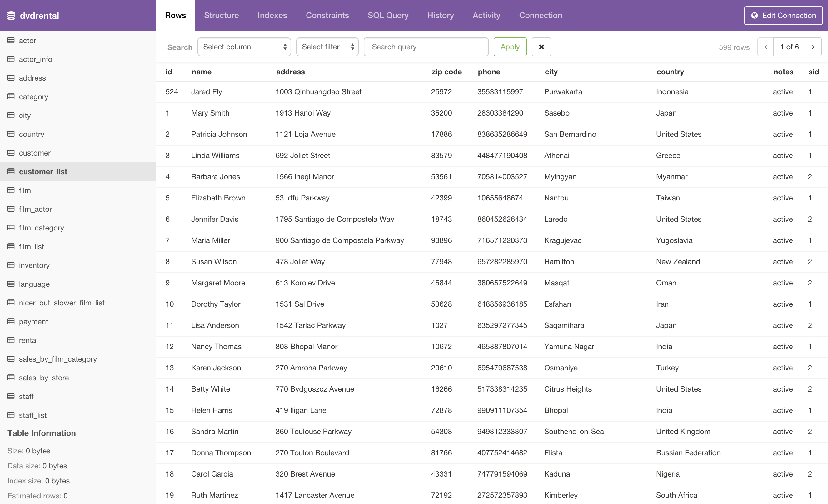
Task: Clear the current search filter
Action: tap(541, 47)
